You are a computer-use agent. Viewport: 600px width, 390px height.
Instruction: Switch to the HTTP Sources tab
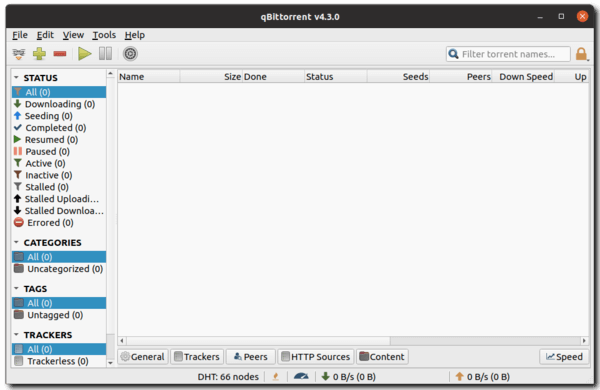point(316,357)
